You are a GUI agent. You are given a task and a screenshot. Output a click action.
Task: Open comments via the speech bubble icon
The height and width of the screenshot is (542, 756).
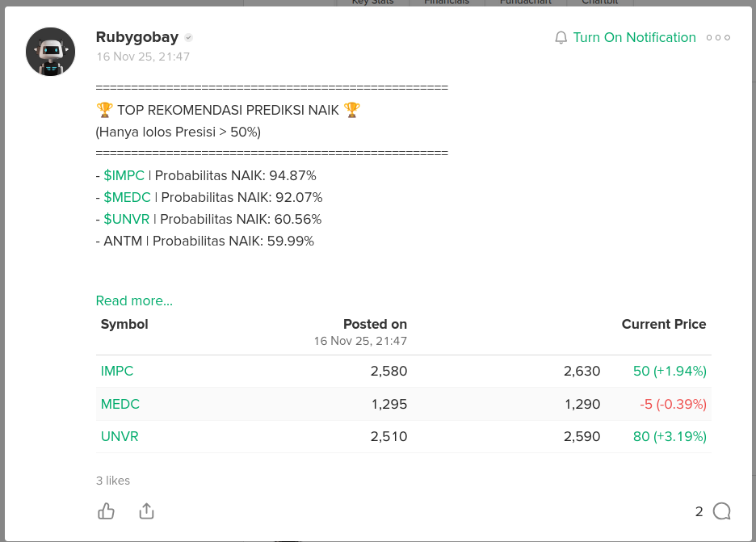(721, 510)
